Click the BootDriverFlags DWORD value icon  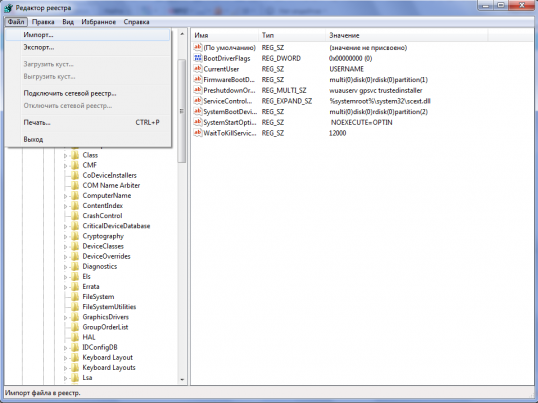pos(198,58)
